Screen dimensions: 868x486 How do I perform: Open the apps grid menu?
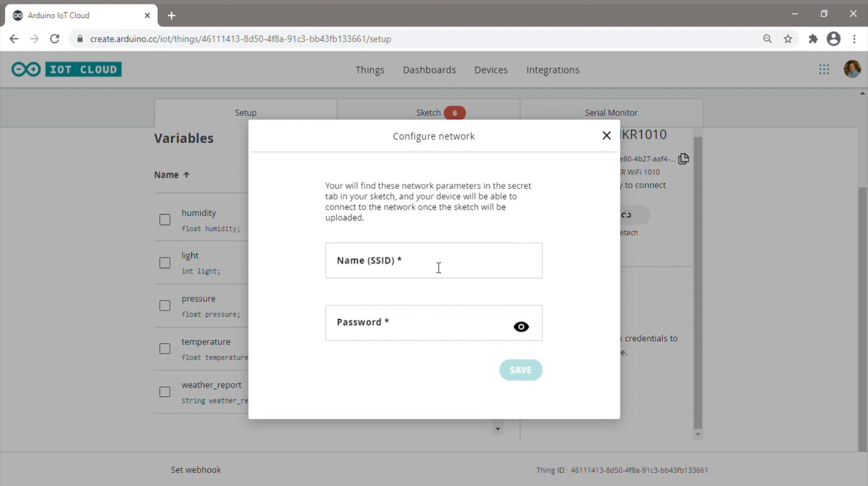tap(824, 70)
